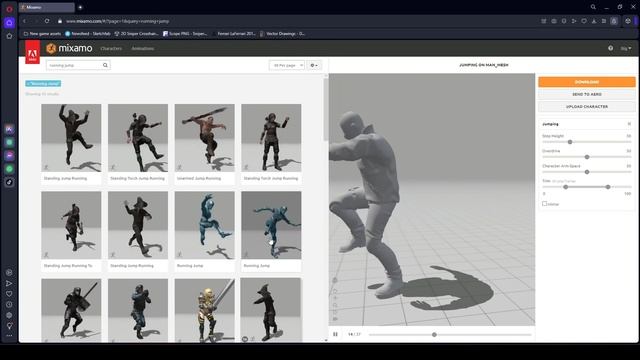
Task: Open the green WhatsApp sidebar icon
Action: pos(9,169)
